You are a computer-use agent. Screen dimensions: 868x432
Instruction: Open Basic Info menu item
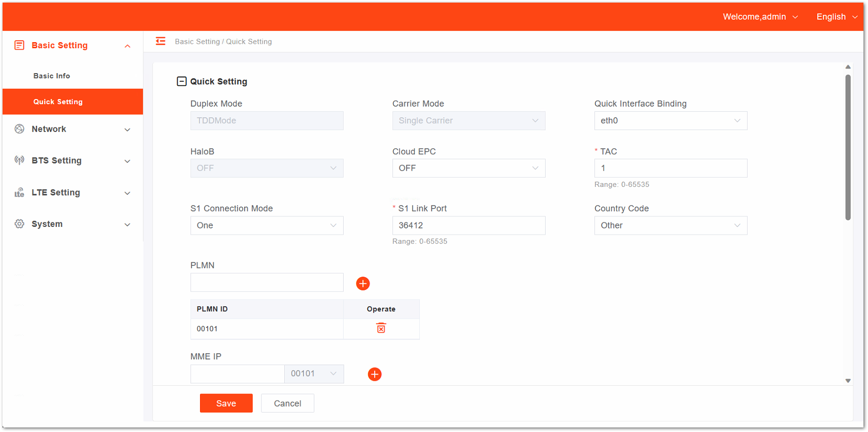pyautogui.click(x=73, y=76)
